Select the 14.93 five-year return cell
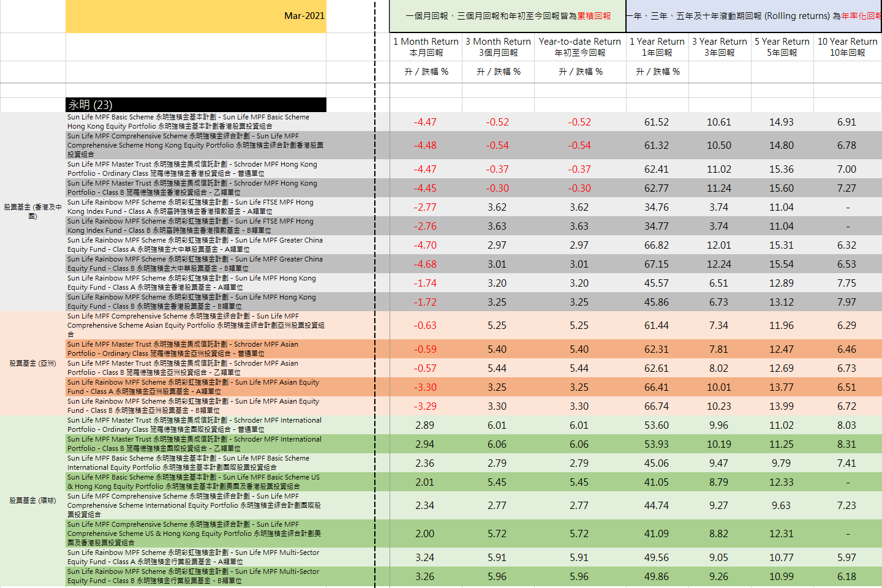The height and width of the screenshot is (588, 882). [782, 122]
